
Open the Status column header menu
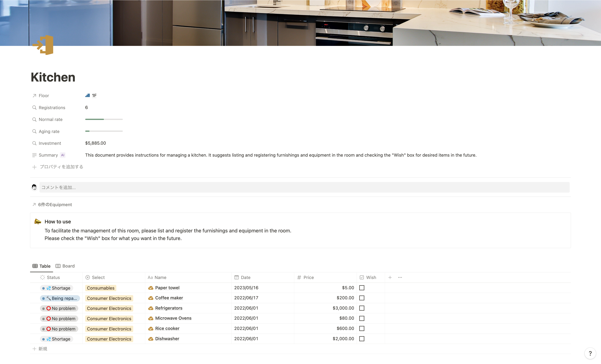pyautogui.click(x=53, y=277)
